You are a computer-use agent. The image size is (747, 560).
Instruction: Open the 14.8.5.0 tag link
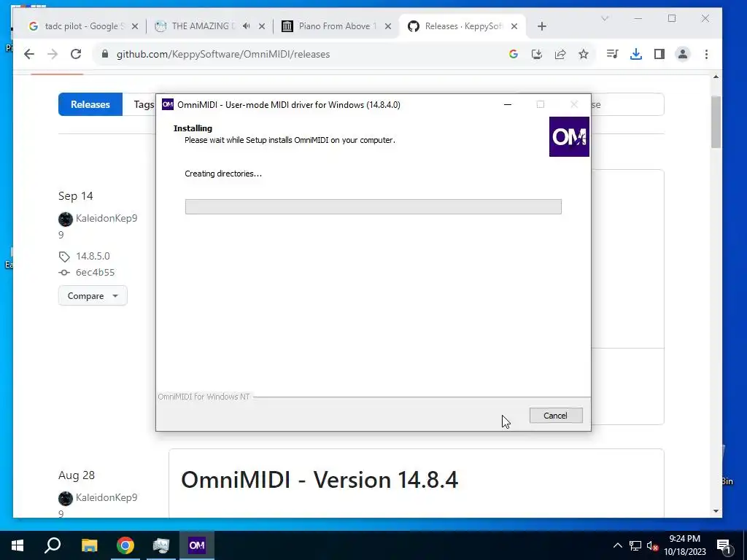tap(93, 256)
